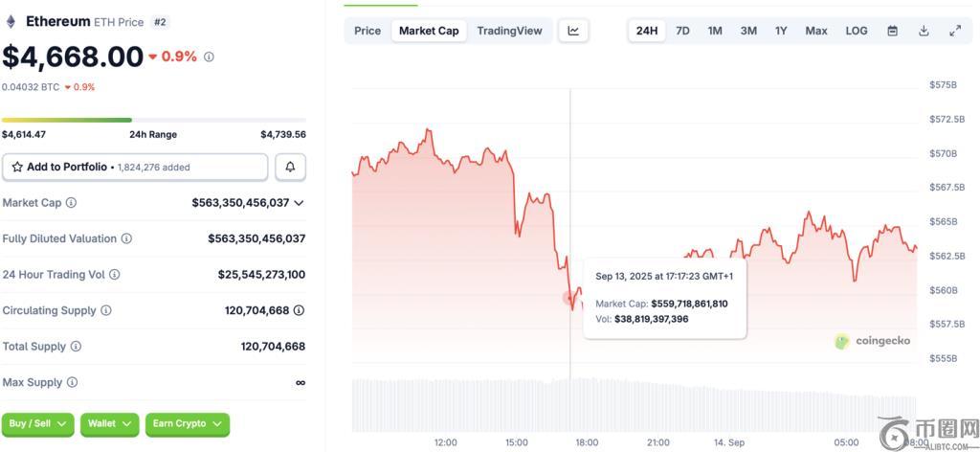Screen dimensions: 980x452
Task: Download the chart data
Action: pyautogui.click(x=924, y=31)
